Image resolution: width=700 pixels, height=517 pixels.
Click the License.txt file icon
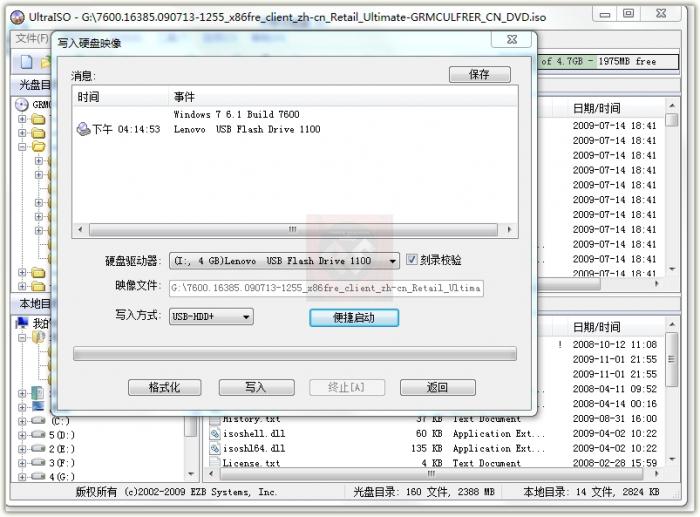pyautogui.click(x=215, y=463)
